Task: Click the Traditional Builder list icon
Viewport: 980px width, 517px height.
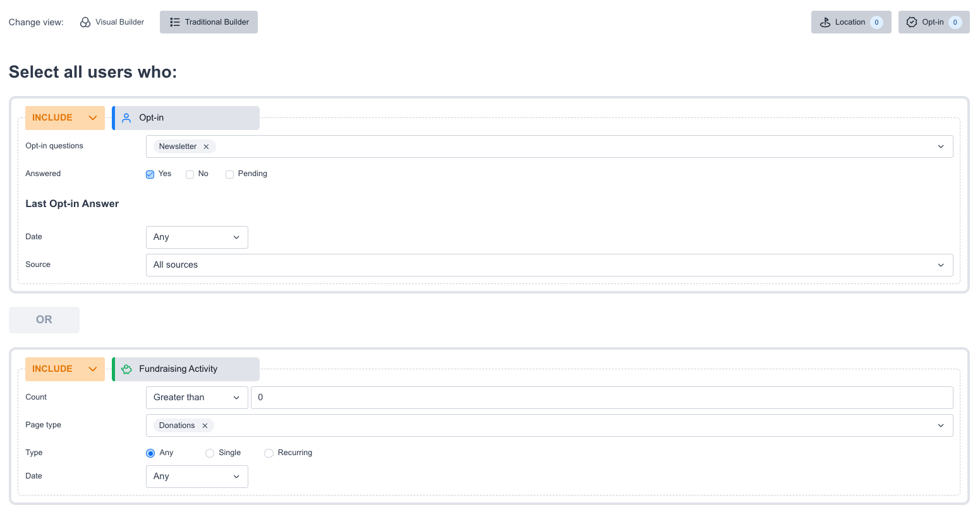Action: pyautogui.click(x=175, y=22)
